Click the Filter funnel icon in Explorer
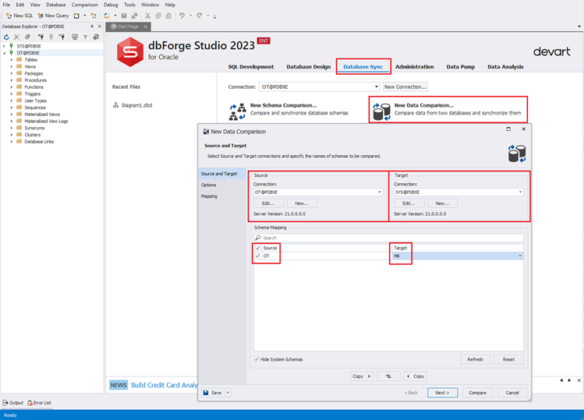 (85, 37)
